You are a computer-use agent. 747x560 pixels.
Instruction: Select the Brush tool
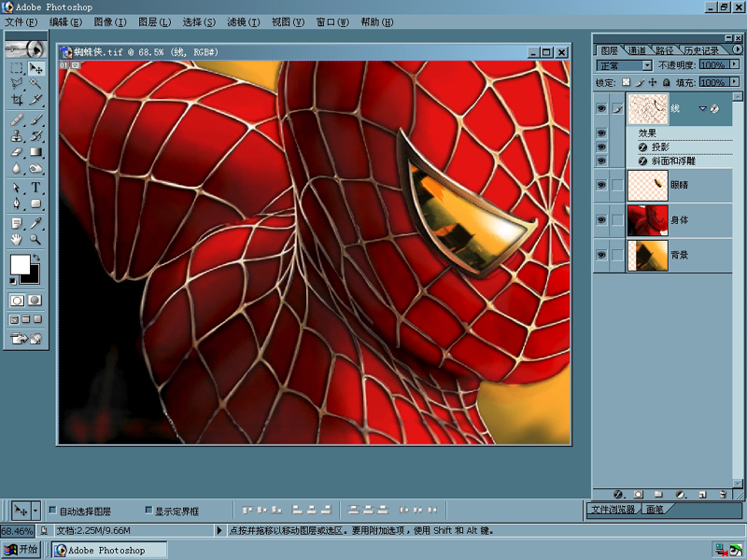coord(35,119)
